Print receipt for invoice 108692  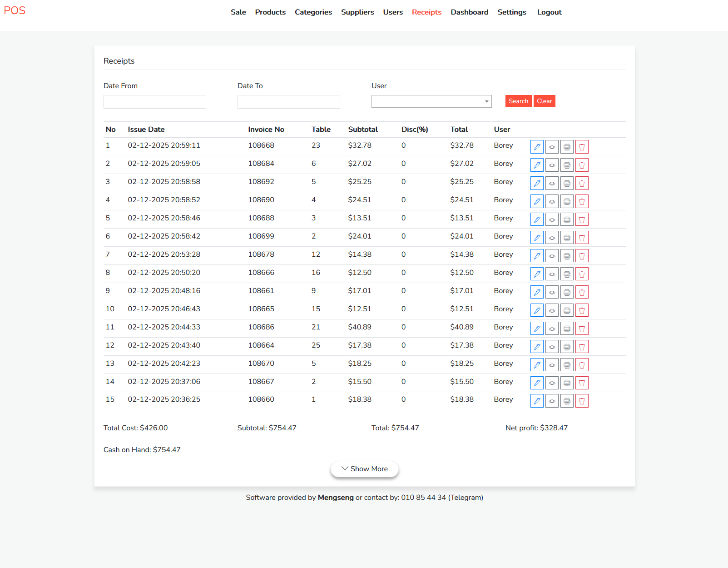tap(567, 183)
